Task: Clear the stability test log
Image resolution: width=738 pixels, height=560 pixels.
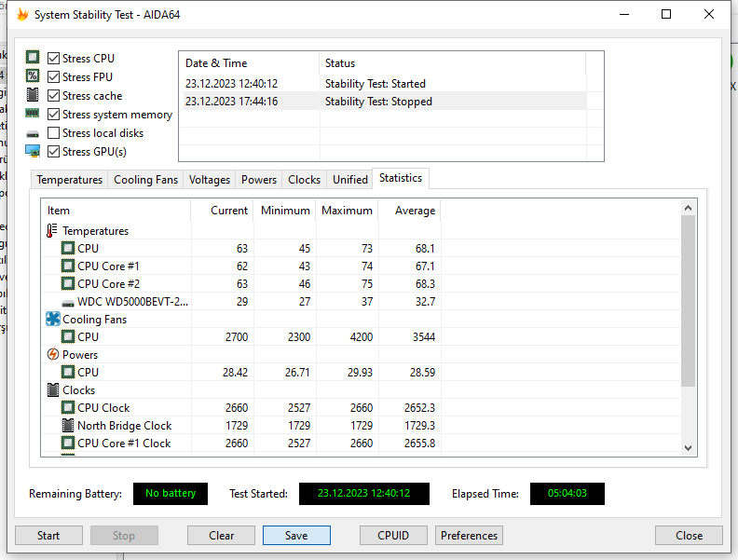Action: tap(221, 536)
